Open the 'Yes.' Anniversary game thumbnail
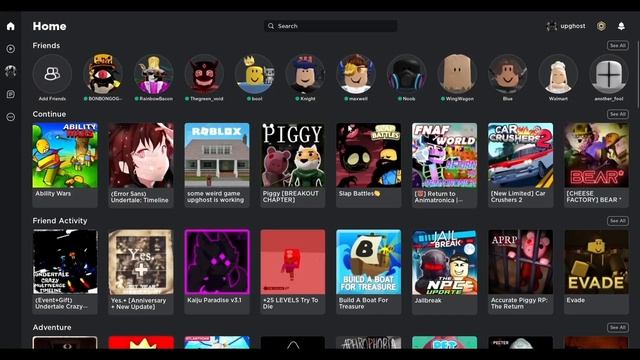Image resolution: width=640 pixels, height=360 pixels. pyautogui.click(x=141, y=262)
